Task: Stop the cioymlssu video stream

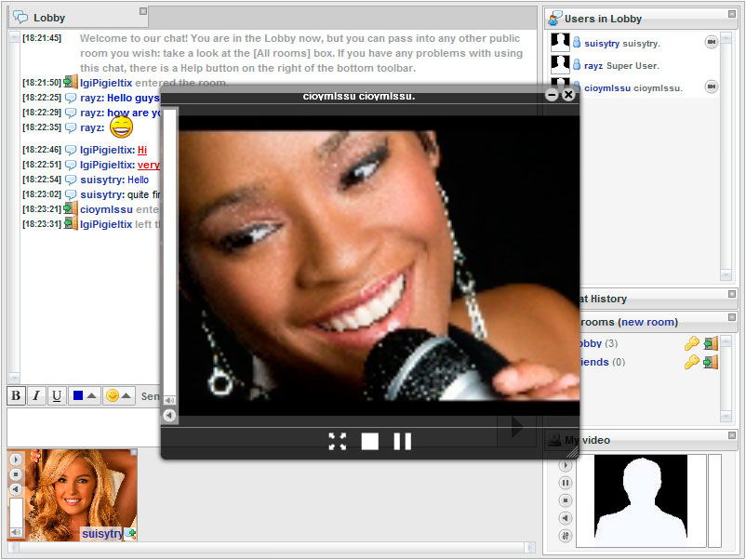Action: [x=370, y=441]
